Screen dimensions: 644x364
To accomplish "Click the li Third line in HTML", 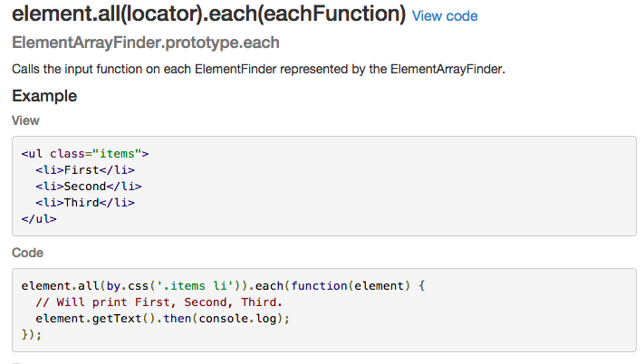I will (x=85, y=203).
